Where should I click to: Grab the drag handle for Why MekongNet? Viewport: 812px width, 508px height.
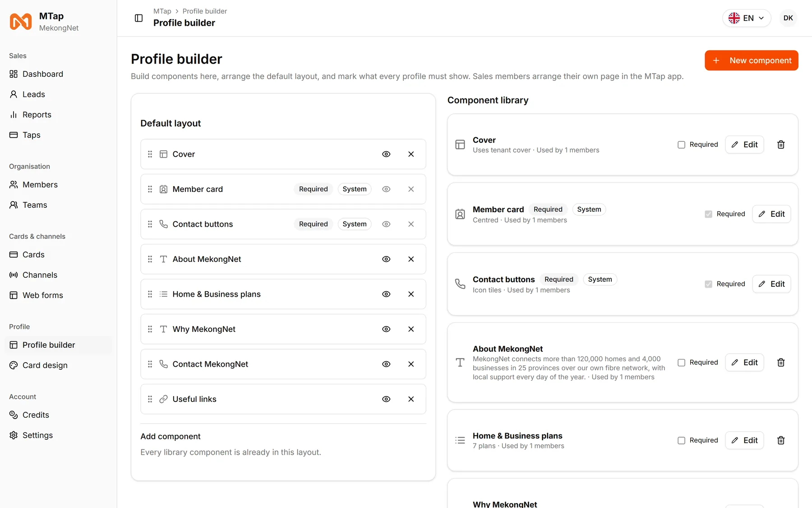[x=150, y=329]
